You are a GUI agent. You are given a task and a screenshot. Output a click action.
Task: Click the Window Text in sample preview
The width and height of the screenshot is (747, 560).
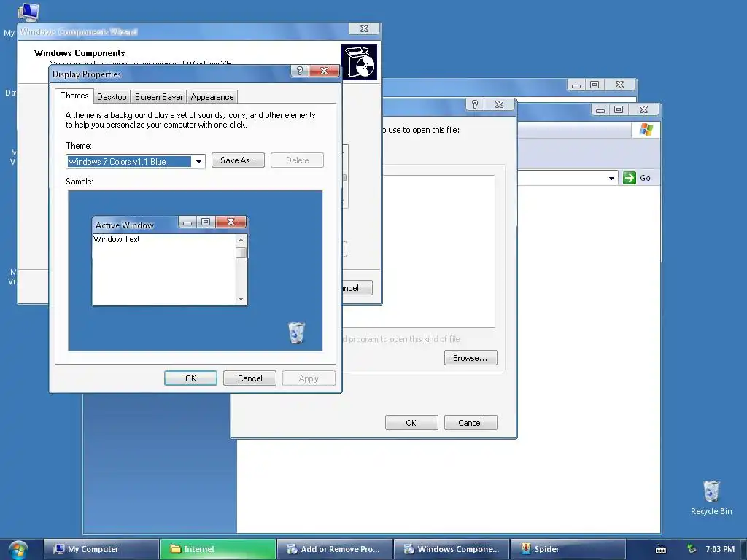pyautogui.click(x=117, y=239)
